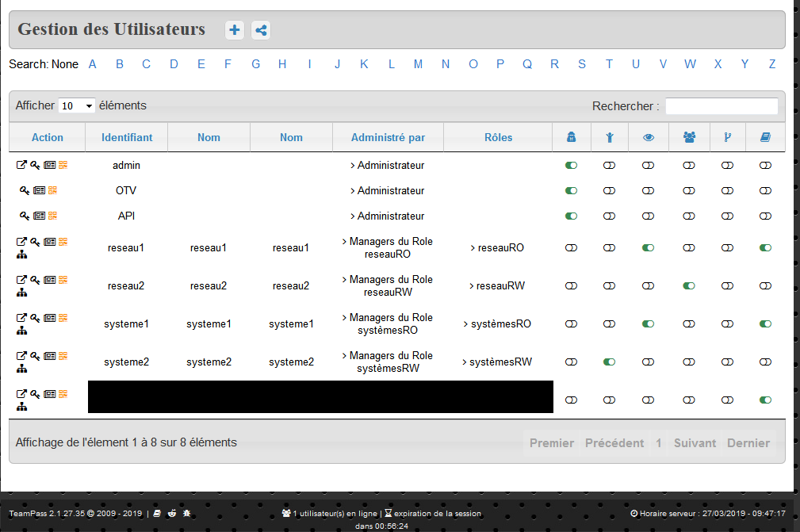
Task: Expand the Administrateur entry for admin
Action: pos(389,165)
